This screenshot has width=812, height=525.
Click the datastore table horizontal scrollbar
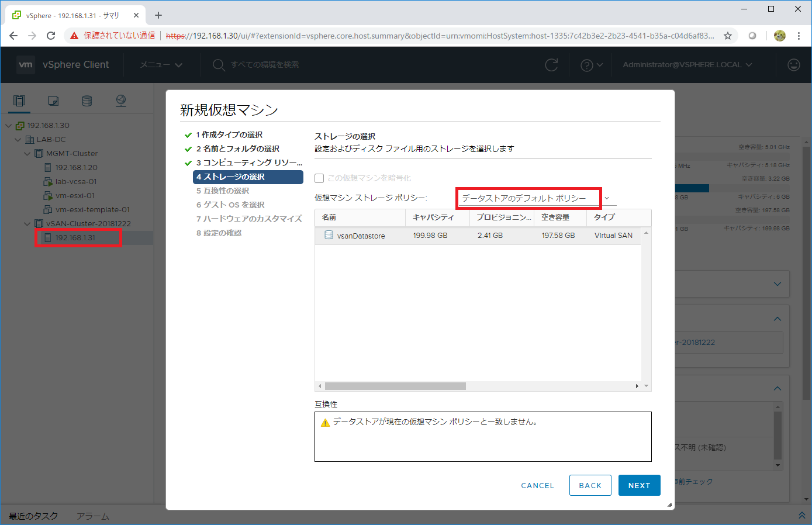(396, 386)
